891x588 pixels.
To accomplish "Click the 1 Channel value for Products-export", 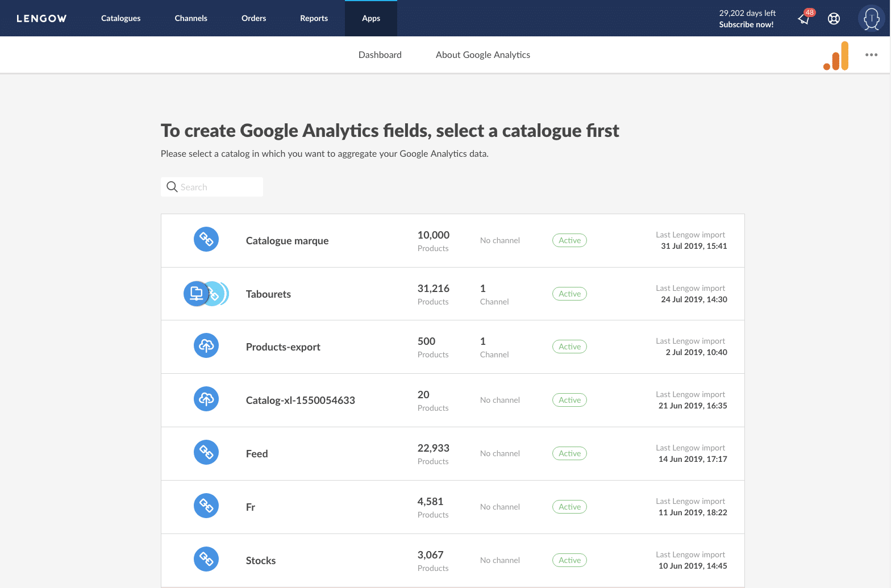I will click(x=494, y=347).
